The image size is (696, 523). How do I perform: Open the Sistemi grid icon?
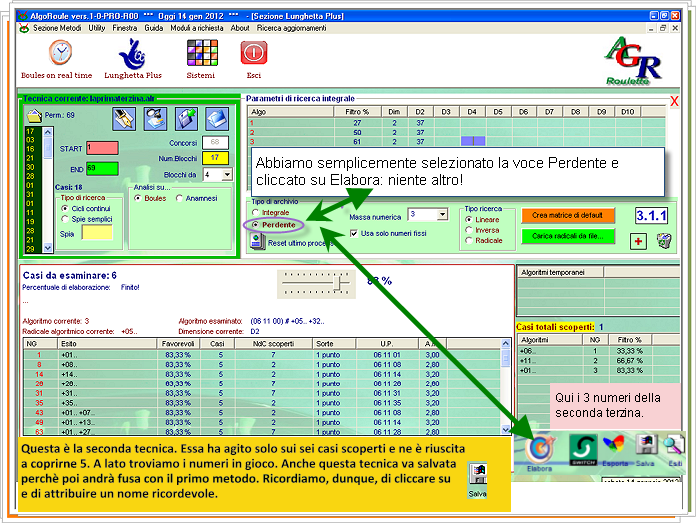coord(202,53)
